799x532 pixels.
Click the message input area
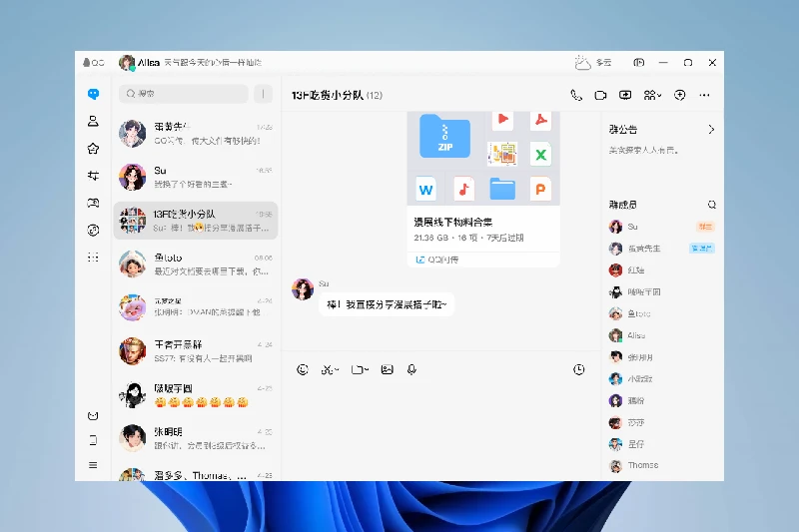coord(441,427)
